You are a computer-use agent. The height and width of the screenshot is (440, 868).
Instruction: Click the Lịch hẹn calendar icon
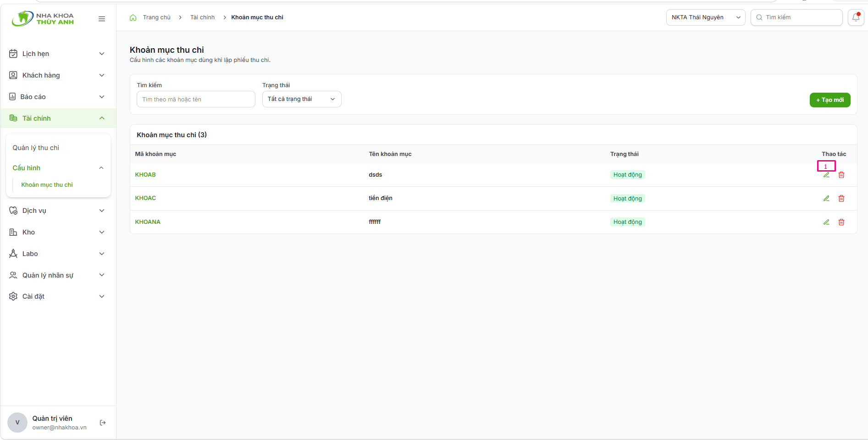click(x=13, y=54)
